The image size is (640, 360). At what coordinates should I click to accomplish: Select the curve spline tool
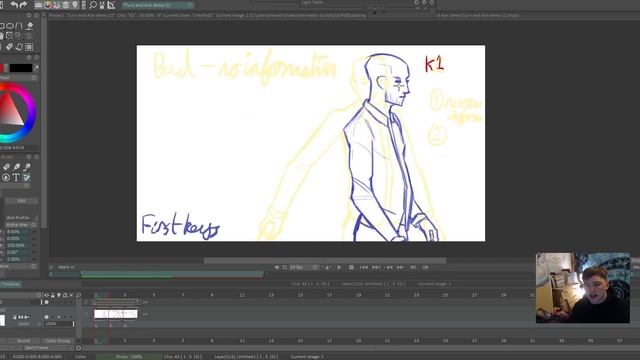click(19, 26)
